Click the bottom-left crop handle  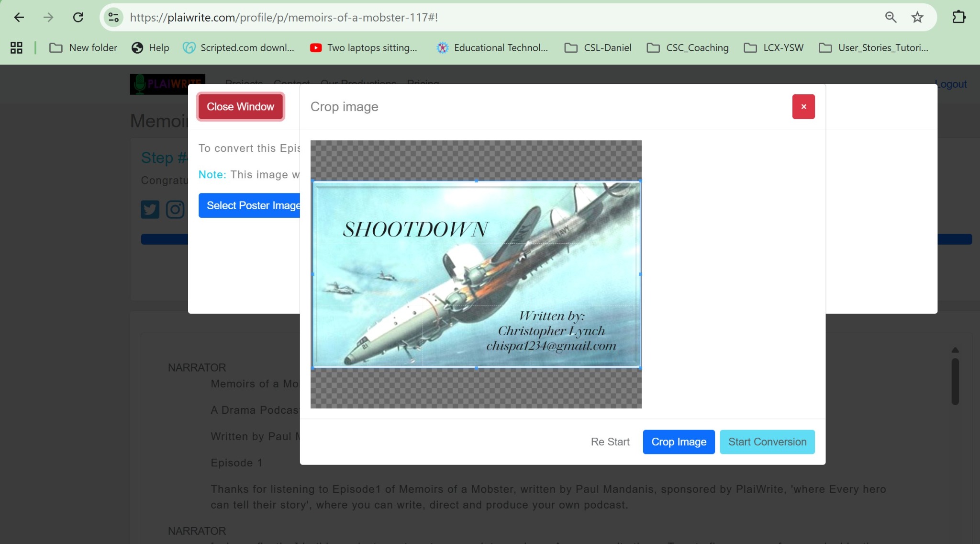(x=313, y=368)
